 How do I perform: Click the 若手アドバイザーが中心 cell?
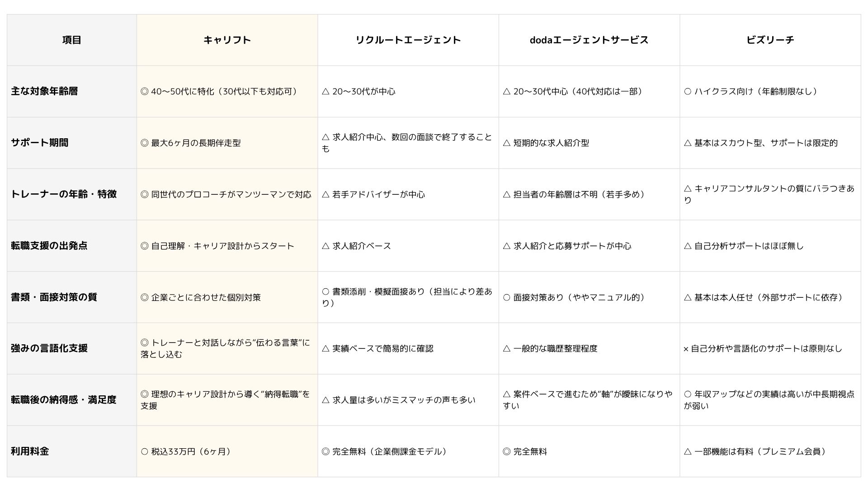tap(408, 194)
